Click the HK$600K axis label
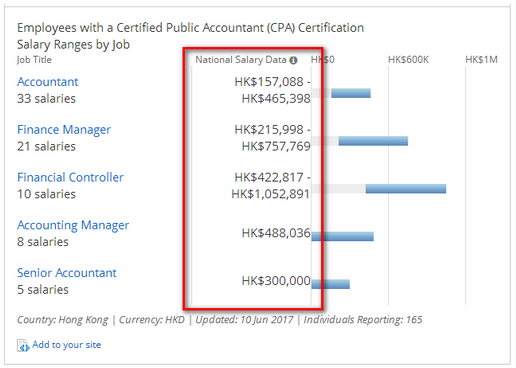Image resolution: width=516 pixels, height=368 pixels. (408, 60)
